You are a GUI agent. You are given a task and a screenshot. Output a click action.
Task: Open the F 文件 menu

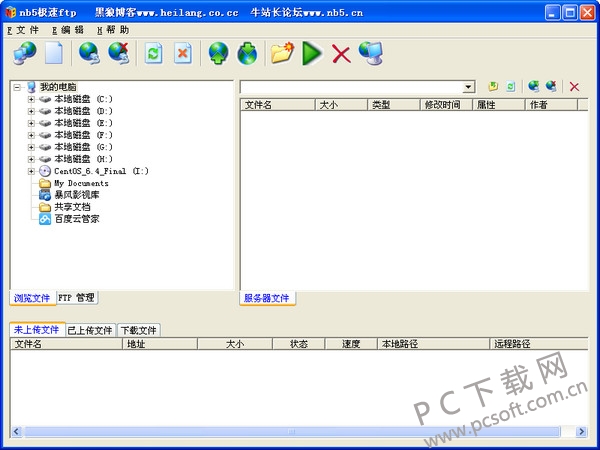click(x=23, y=30)
